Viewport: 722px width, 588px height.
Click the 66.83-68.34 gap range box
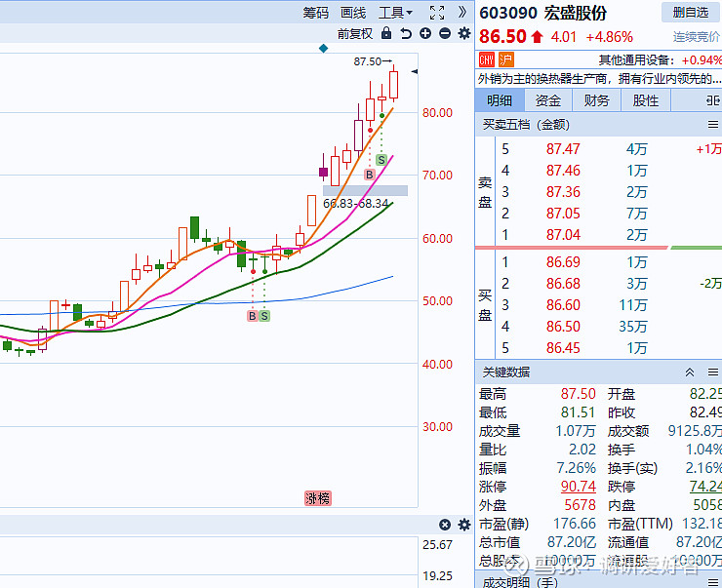365,190
